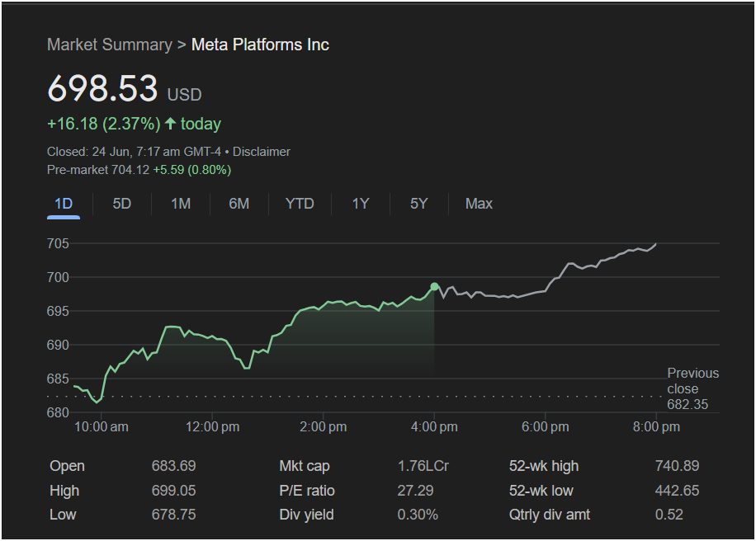Click the Mkt cap value 1.76LCr

pos(423,466)
